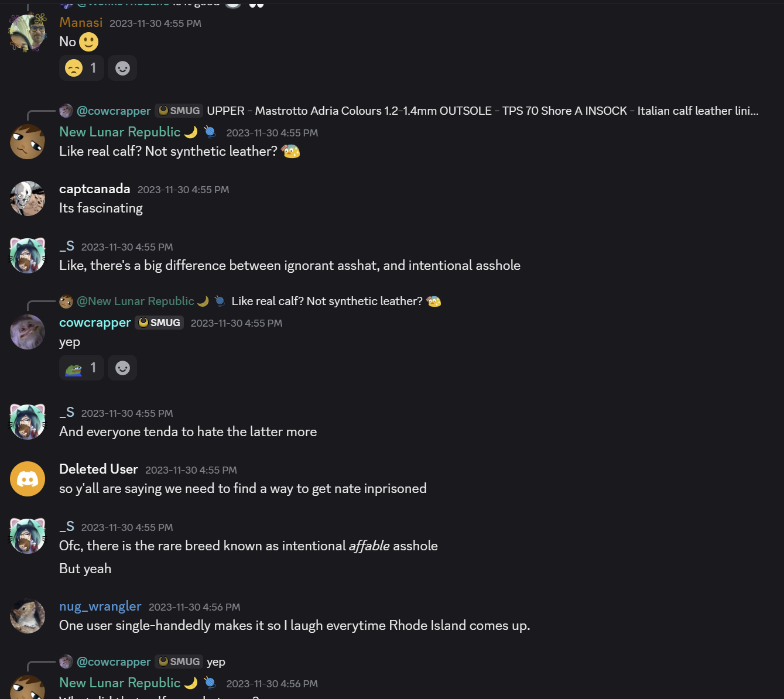The width and height of the screenshot is (784, 699).
Task: Jump to quoted "Like real calf?" reply preview
Action: pyautogui.click(x=327, y=301)
